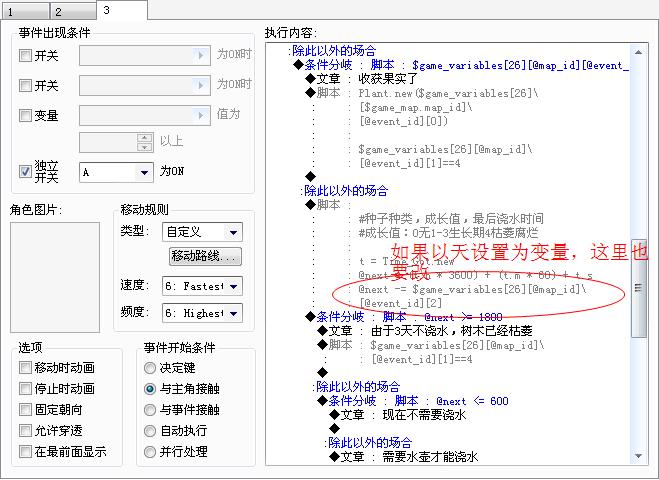Viewport: 659px width, 480px height.
Task: Select the first 除此以外的场合 line
Action: (332, 51)
